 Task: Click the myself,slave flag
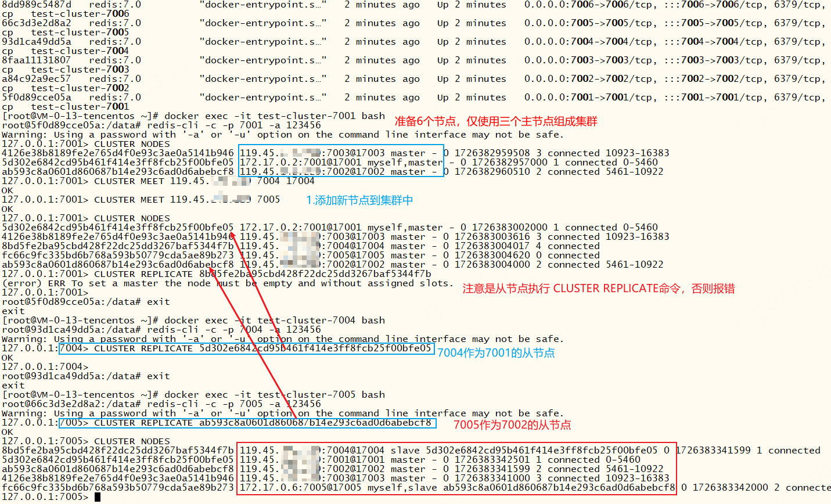tap(402, 488)
